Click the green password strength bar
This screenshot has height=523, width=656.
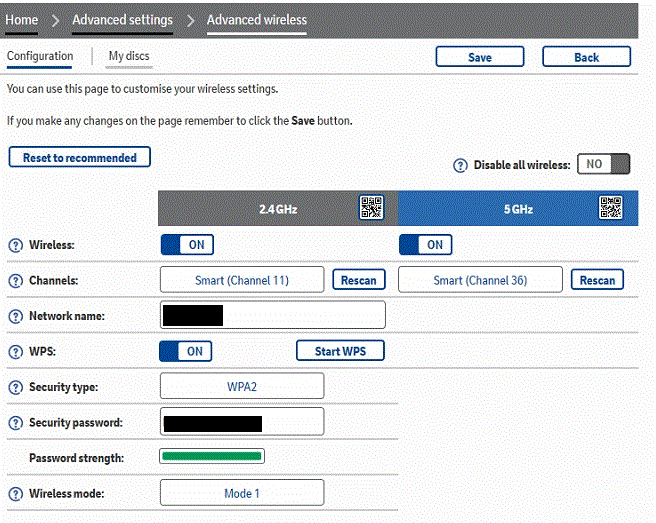[212, 457]
